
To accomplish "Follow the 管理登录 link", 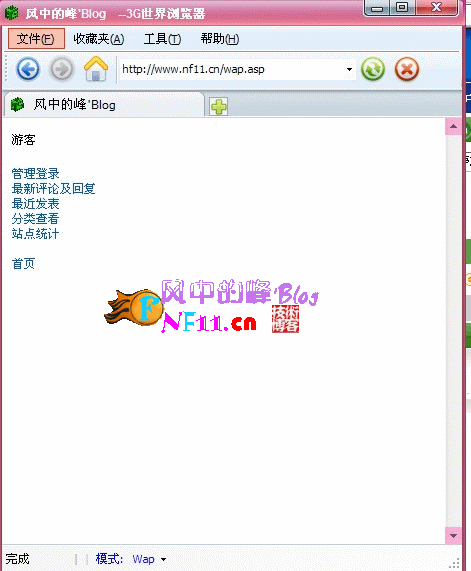I will point(35,174).
